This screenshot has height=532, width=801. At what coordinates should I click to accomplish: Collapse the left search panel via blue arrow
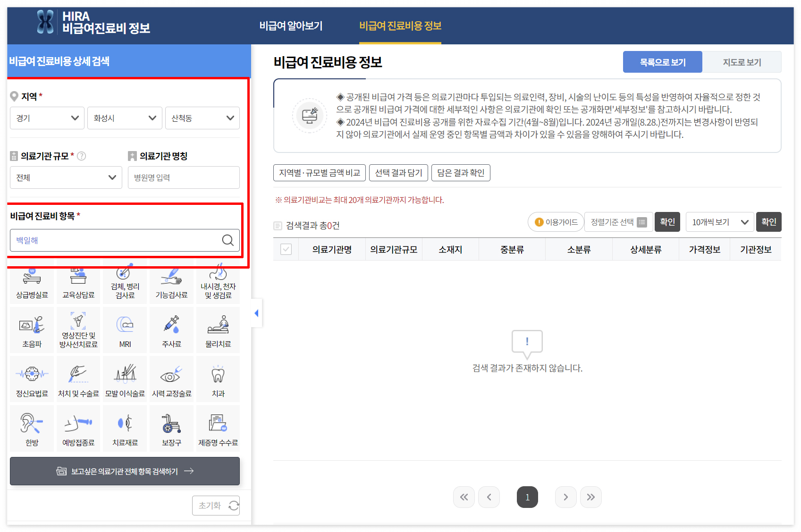256,313
